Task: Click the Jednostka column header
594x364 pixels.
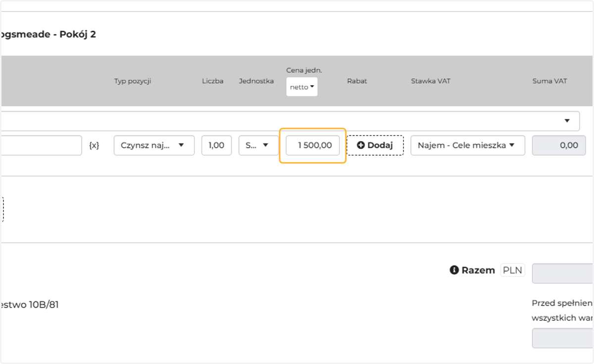Action: [256, 81]
